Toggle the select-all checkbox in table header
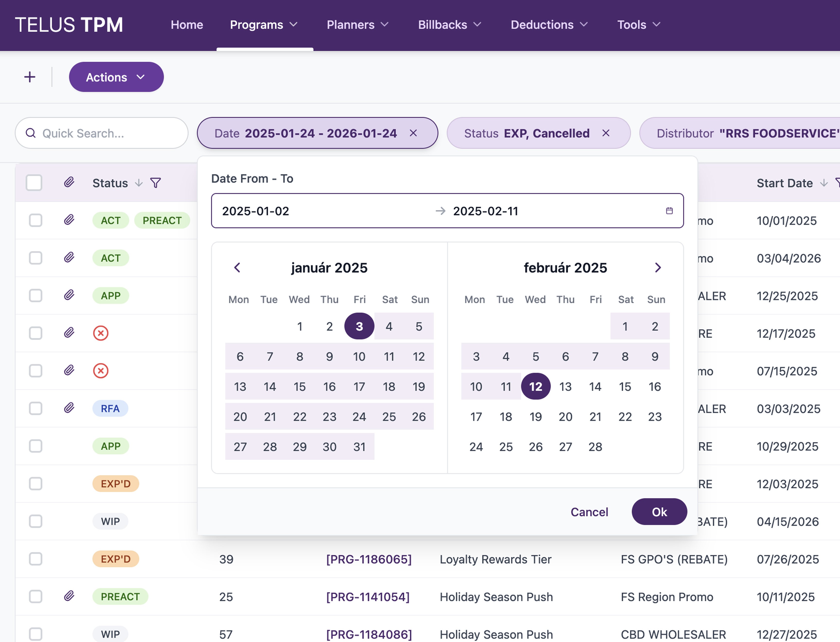The height and width of the screenshot is (642, 840). click(x=34, y=183)
